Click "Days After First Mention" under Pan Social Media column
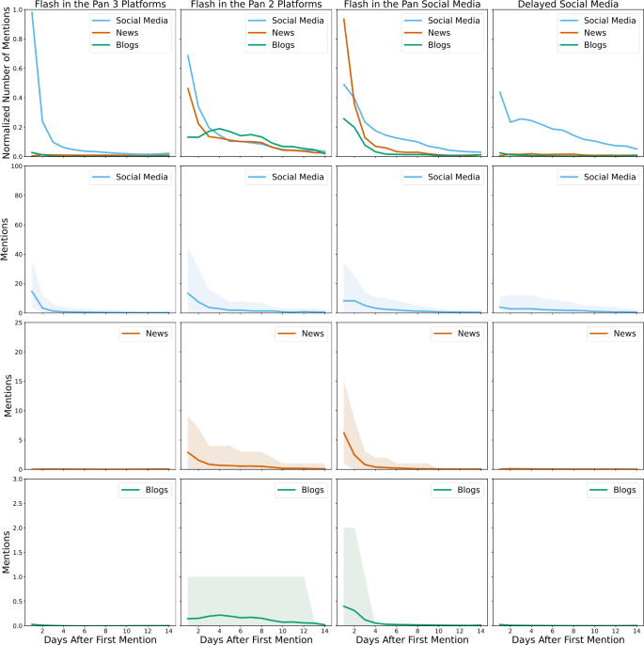644x645 pixels. [x=412, y=639]
